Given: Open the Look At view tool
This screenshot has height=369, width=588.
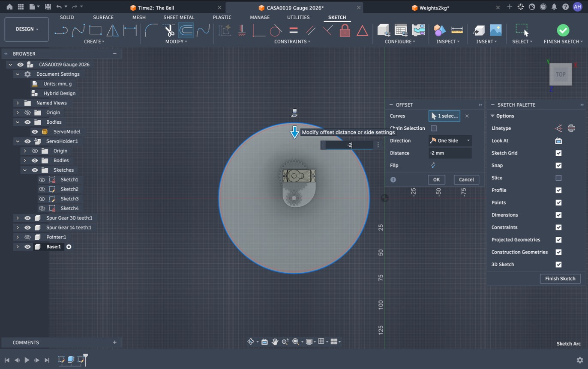Looking at the screenshot, I should pyautogui.click(x=558, y=141).
